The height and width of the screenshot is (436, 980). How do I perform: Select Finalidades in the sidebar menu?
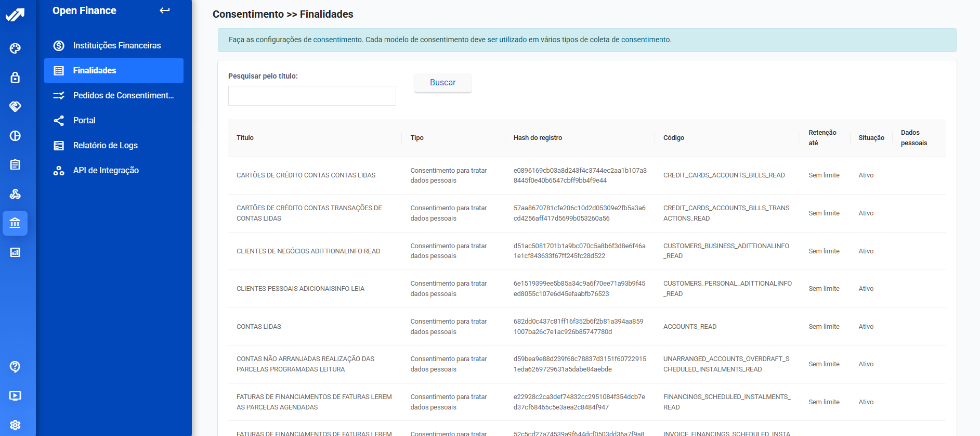113,71
